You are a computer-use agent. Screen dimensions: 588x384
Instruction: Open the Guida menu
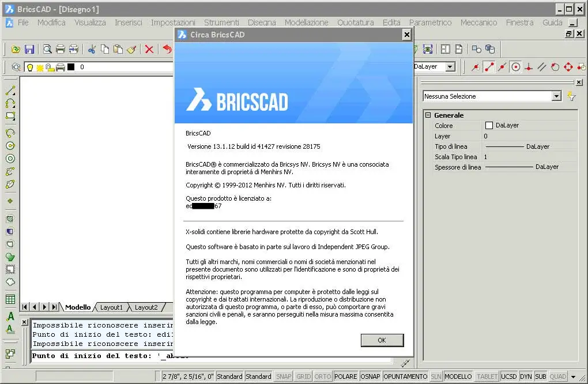(x=552, y=22)
